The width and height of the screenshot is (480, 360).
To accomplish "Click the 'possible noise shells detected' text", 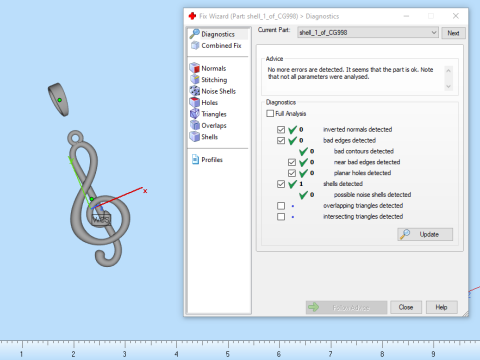I will (x=372, y=195).
